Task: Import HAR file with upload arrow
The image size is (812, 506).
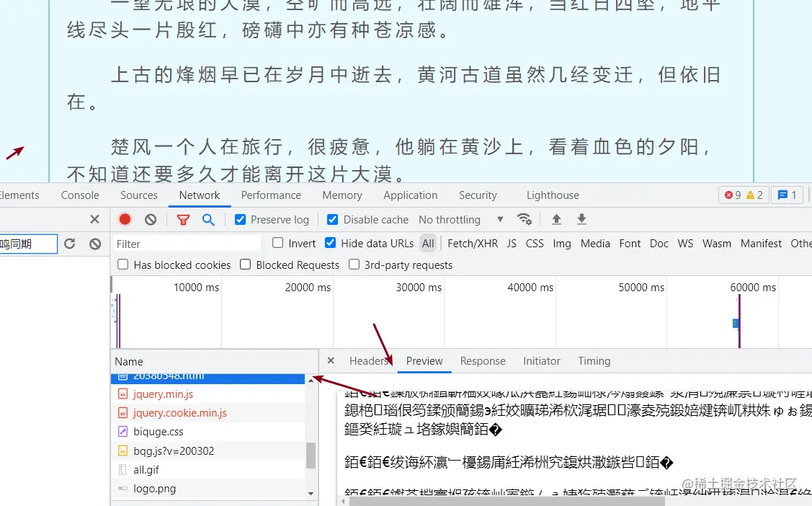Action: pyautogui.click(x=556, y=219)
